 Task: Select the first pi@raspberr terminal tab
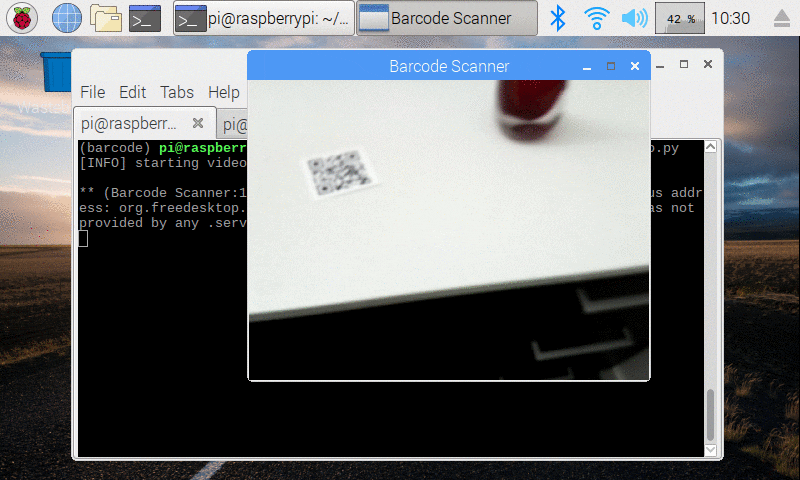click(130, 124)
